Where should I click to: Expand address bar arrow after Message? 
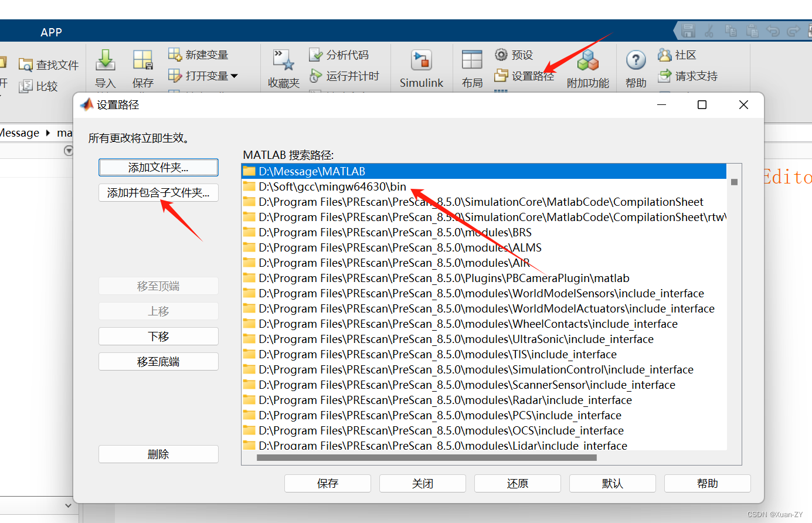click(47, 133)
